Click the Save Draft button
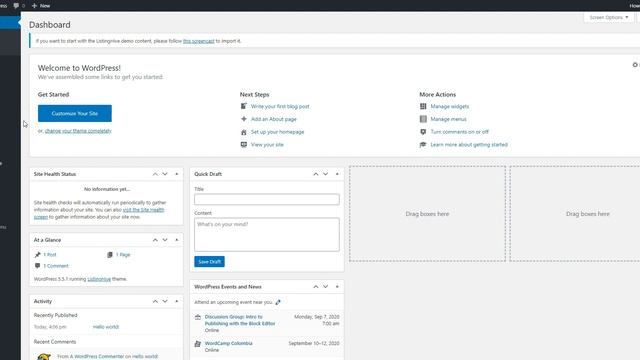This screenshot has height=360, width=640. point(209,262)
